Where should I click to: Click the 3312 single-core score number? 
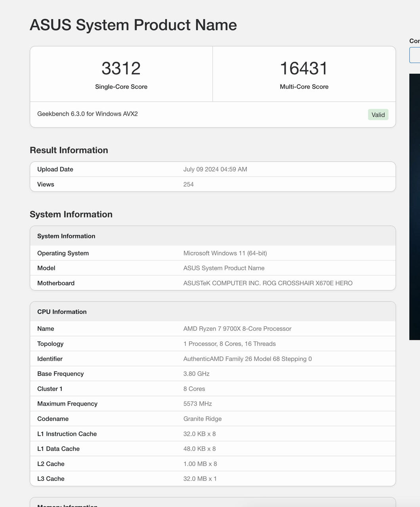pyautogui.click(x=121, y=69)
